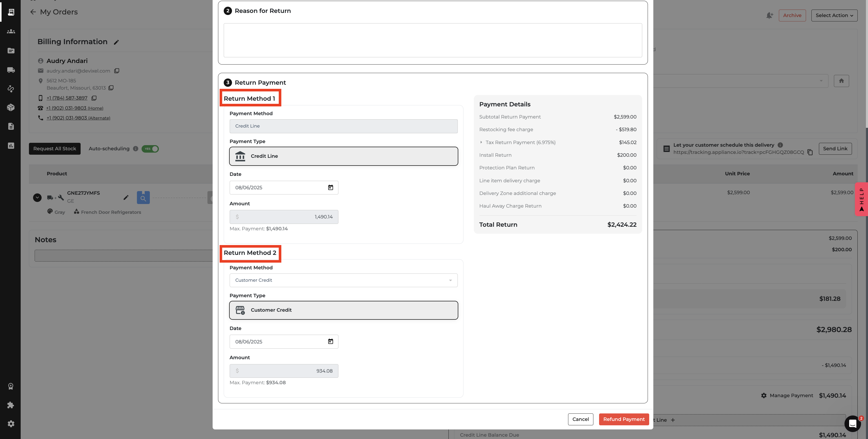The height and width of the screenshot is (439, 868).
Task: Click the notification bell icon
Action: pos(769,15)
